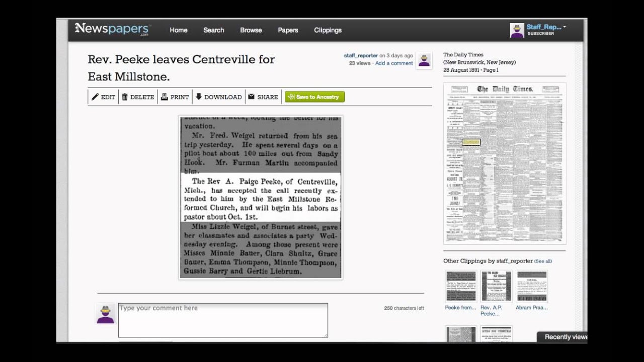The height and width of the screenshot is (362, 644).
Task: Open the Recently viewed tab
Action: click(562, 337)
